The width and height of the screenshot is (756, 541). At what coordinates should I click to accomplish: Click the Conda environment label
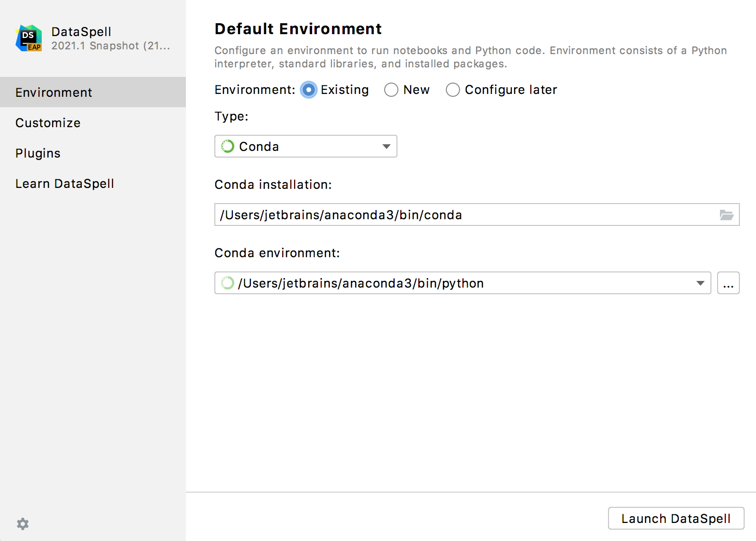point(277,253)
